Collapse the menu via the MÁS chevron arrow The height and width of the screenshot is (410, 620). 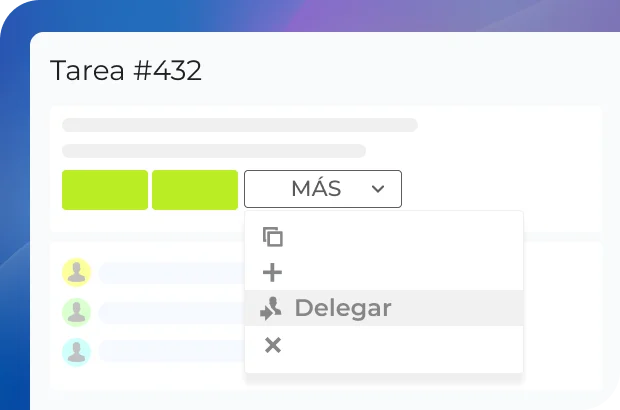click(x=378, y=189)
